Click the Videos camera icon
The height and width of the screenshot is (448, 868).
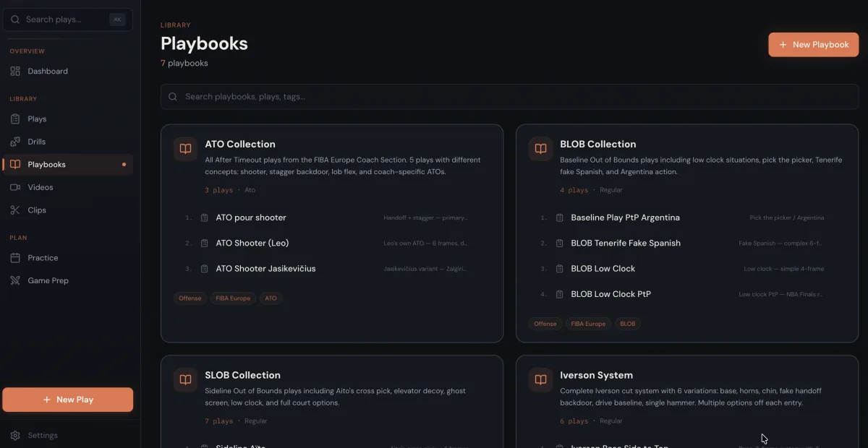point(15,187)
